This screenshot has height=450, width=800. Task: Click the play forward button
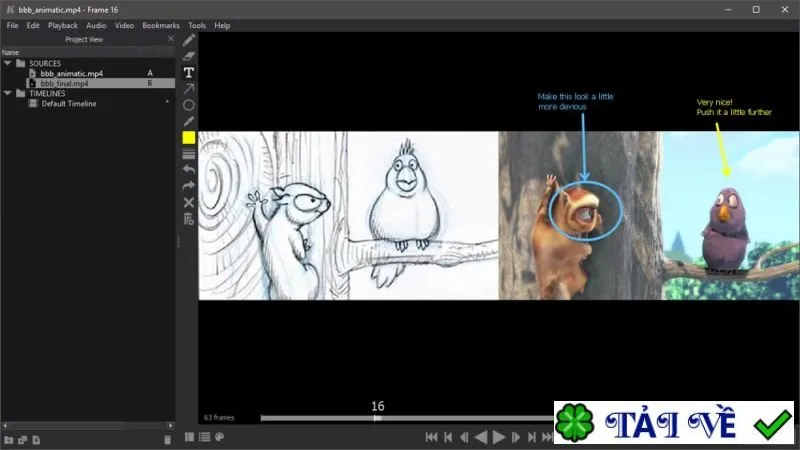point(498,437)
